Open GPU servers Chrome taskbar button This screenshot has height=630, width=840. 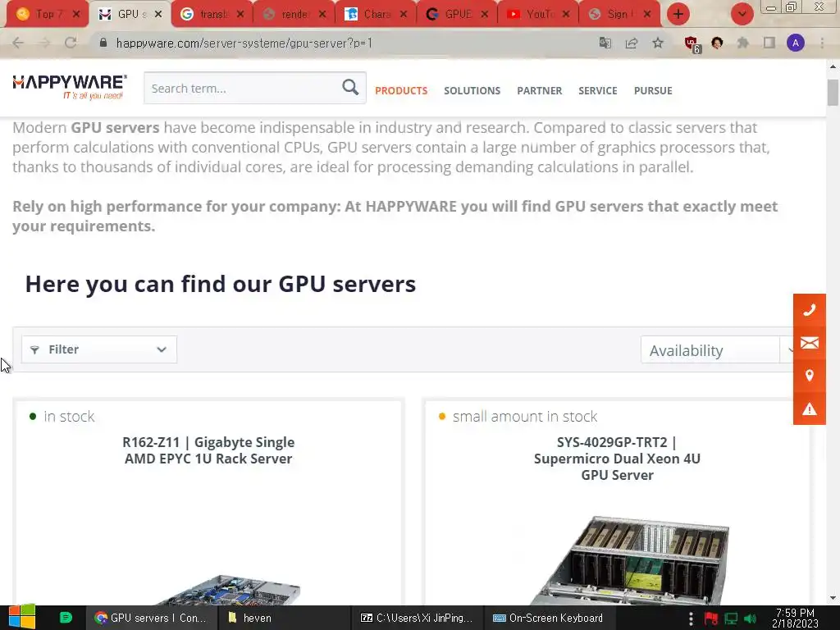[x=152, y=618]
